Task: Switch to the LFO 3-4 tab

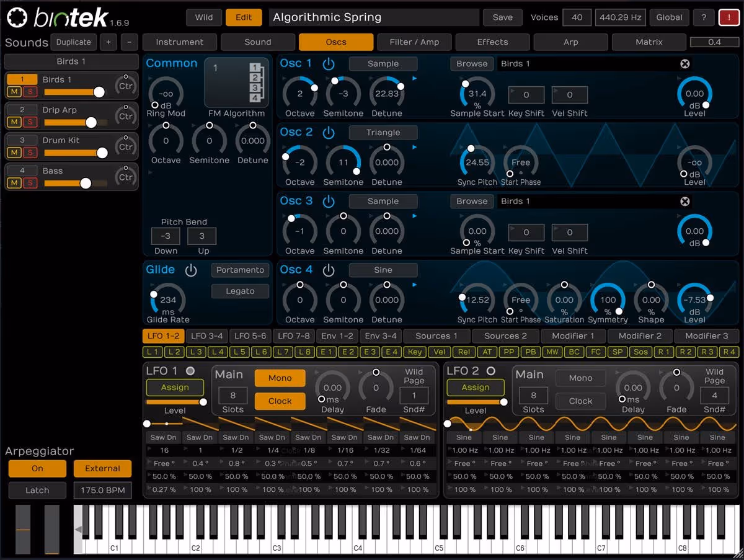Action: 206,336
